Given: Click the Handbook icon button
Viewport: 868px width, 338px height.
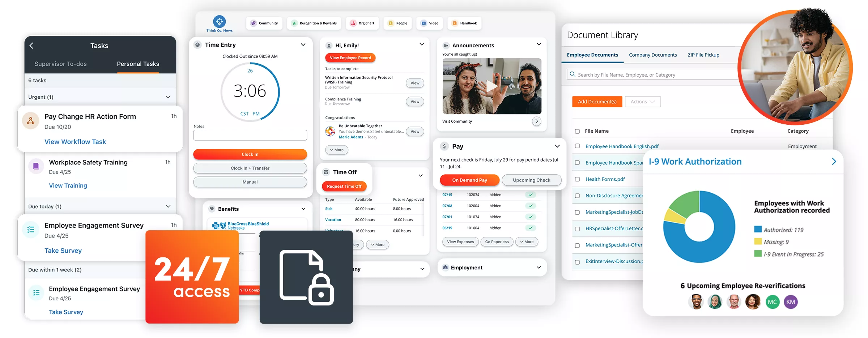Looking at the screenshot, I should click(x=455, y=23).
